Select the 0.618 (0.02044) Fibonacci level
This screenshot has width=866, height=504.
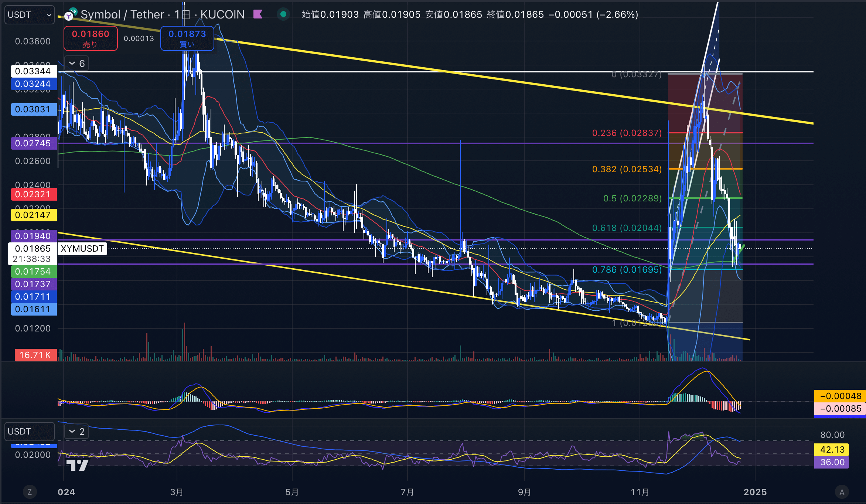[x=627, y=228]
